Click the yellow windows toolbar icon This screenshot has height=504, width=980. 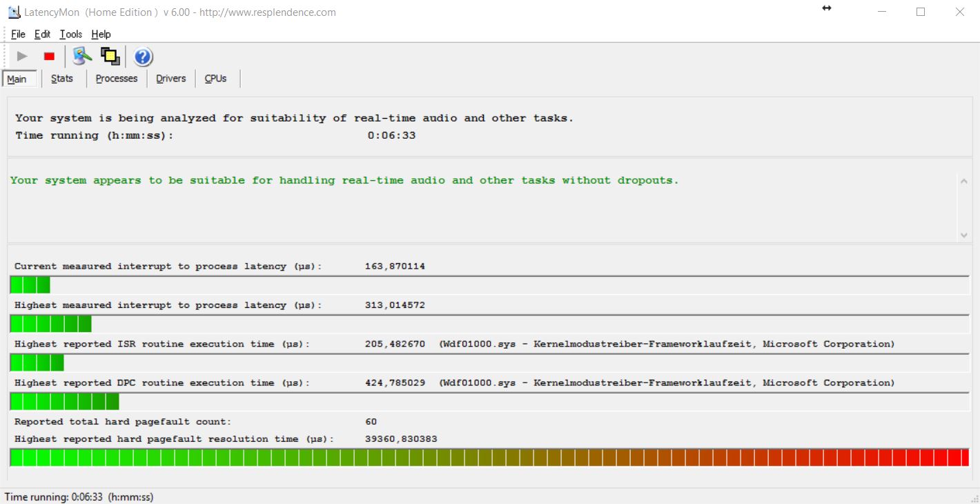[110, 57]
